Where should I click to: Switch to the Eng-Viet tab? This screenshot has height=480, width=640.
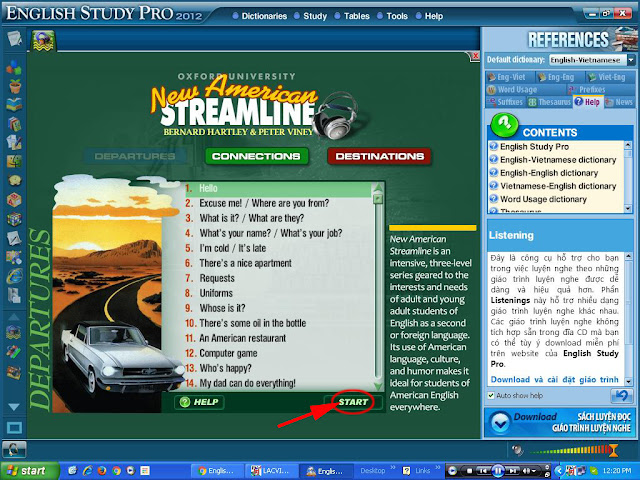click(x=510, y=77)
